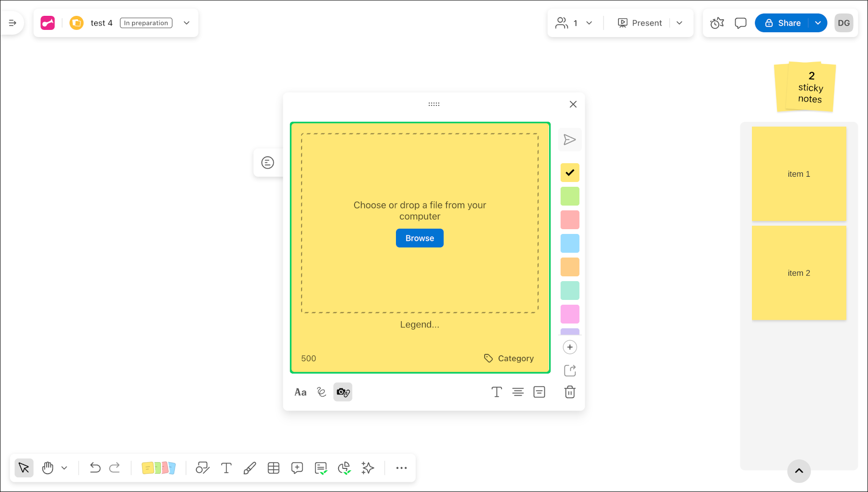
Task: Expand the board title dropdown chevron
Action: [x=187, y=23]
